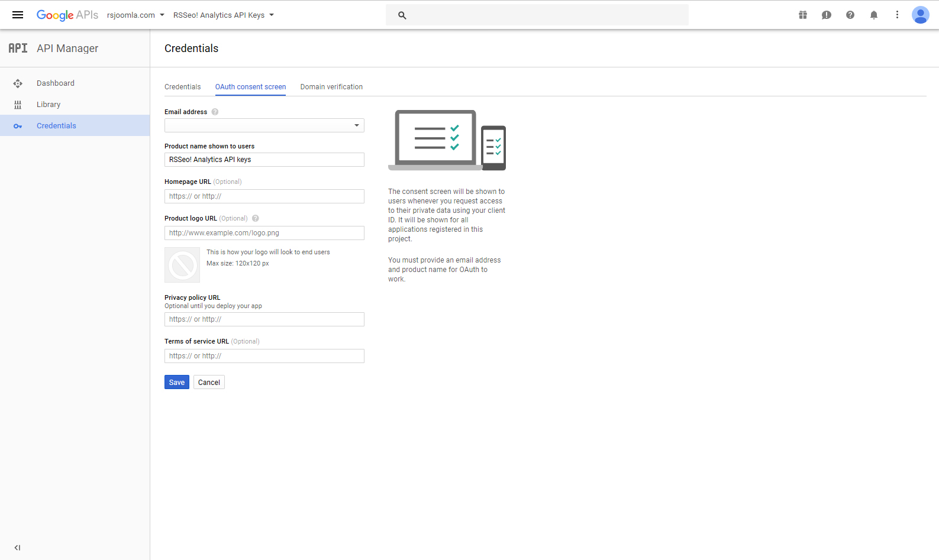Viewport: 939px width, 560px height.
Task: Focus the top search bar field
Action: tap(537, 15)
